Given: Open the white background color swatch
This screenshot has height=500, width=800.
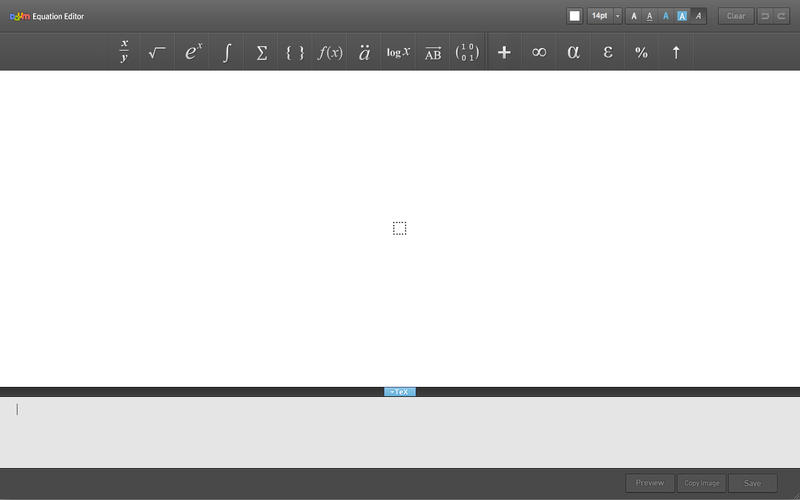Looking at the screenshot, I should point(575,16).
